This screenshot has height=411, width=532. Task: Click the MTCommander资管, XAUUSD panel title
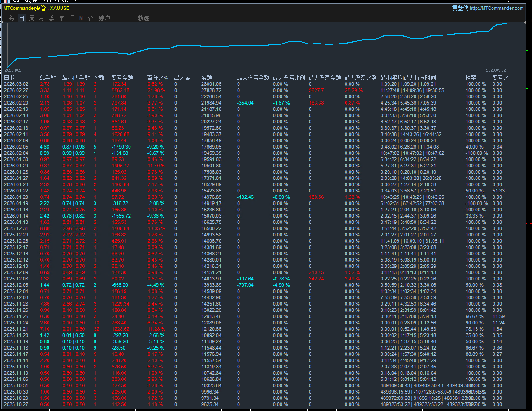pyautogui.click(x=36, y=8)
